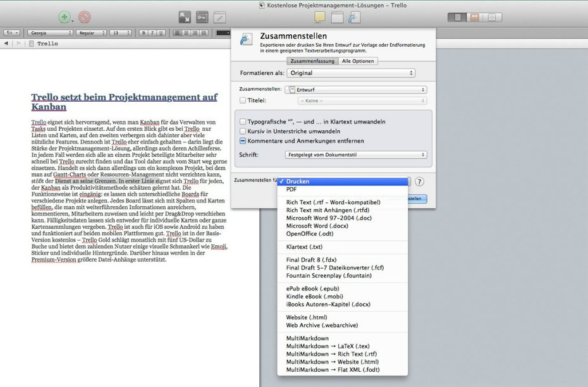Choose PDF output format
This screenshot has height=387, width=588.
343,189
